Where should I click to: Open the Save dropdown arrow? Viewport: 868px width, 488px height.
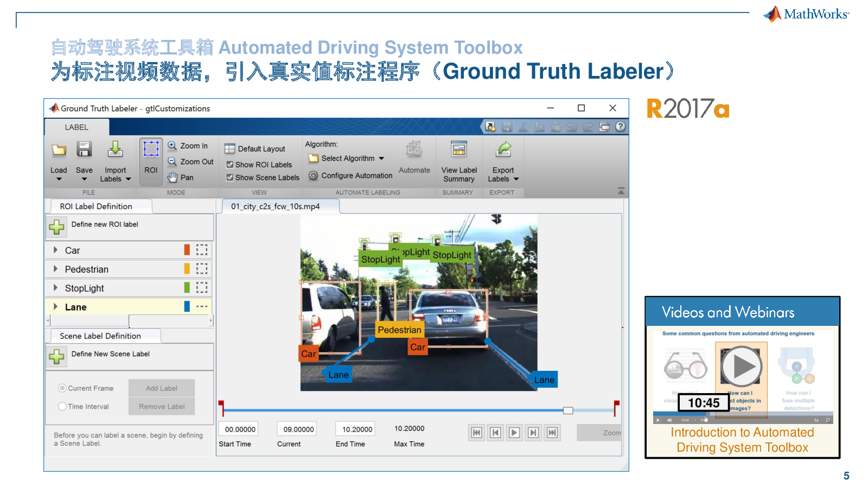(x=84, y=179)
